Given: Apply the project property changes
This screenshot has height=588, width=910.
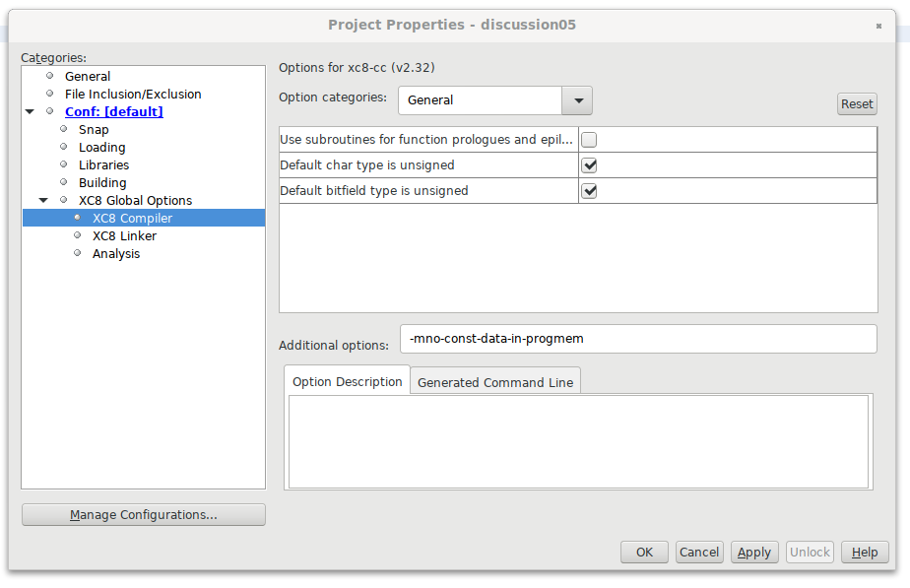Looking at the screenshot, I should 753,552.
